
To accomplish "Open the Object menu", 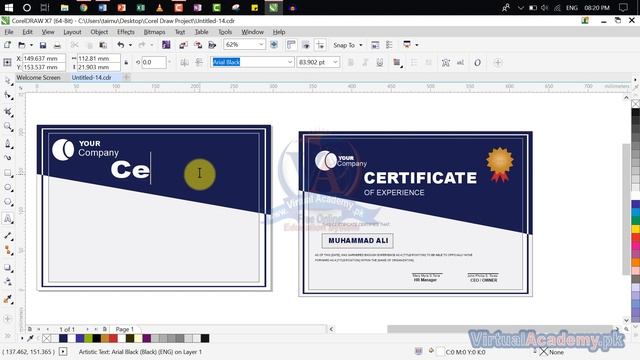I will [99, 32].
